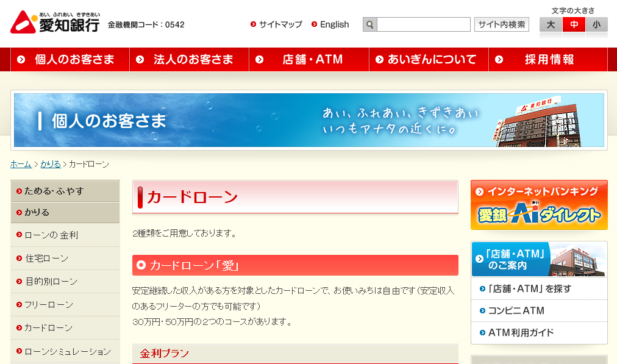Click the 個人のお客さま blue header banner
Viewport: 617px width, 364px height.
(x=309, y=120)
